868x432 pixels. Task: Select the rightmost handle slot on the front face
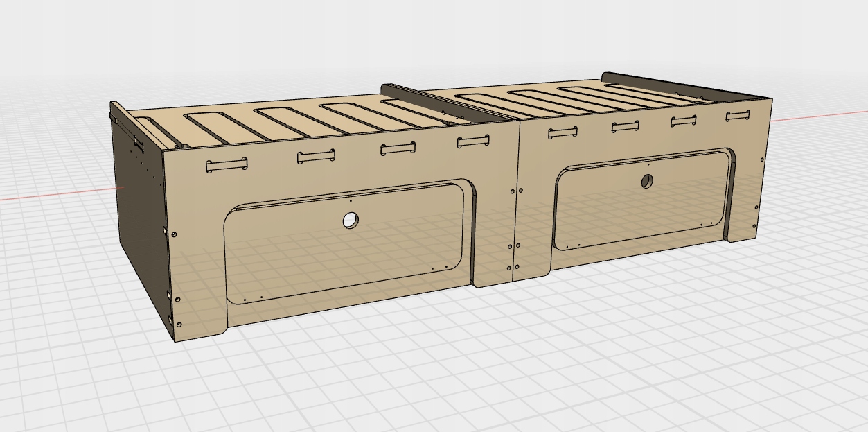point(738,116)
